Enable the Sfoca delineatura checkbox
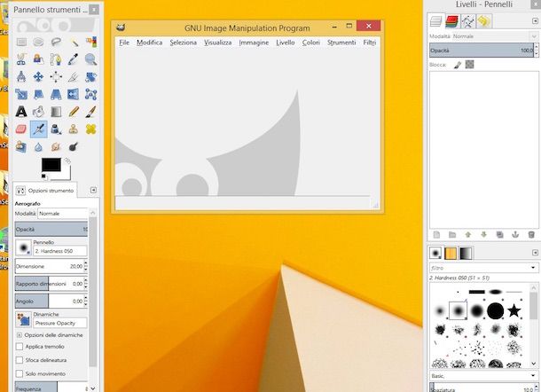The image size is (541, 392). point(20,360)
